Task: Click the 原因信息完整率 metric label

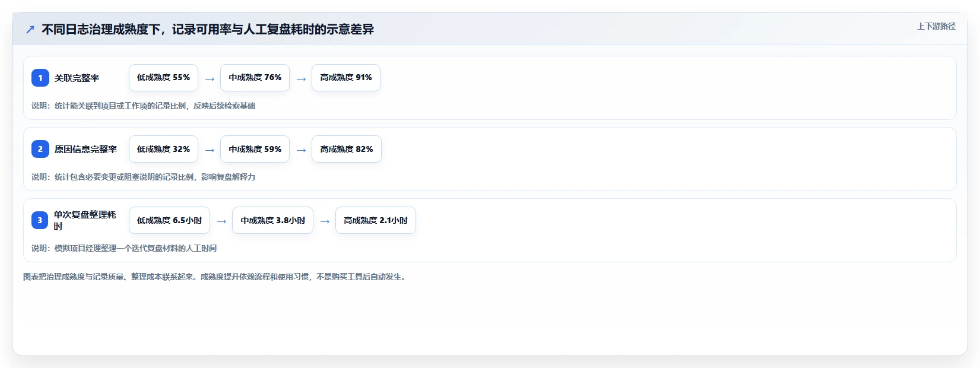Action: [x=86, y=149]
